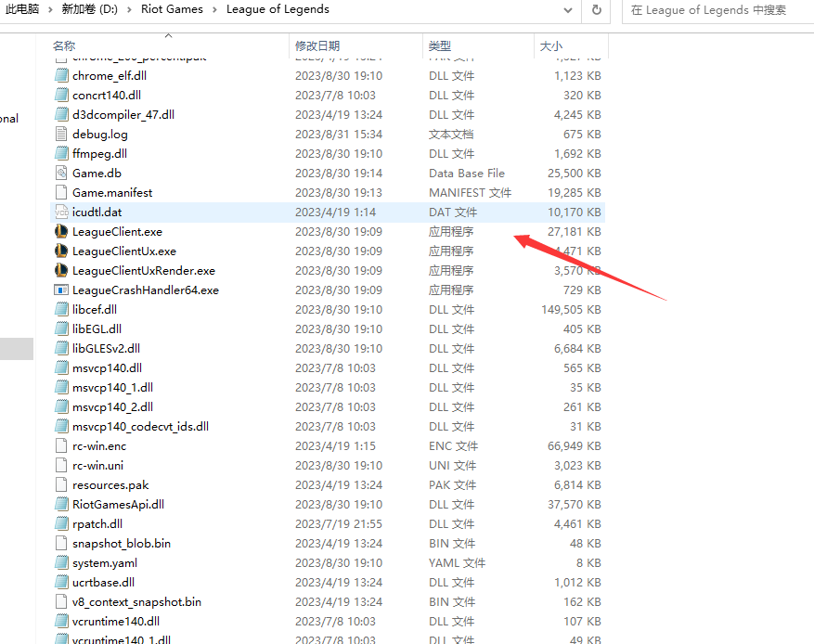Image resolution: width=814 pixels, height=644 pixels.
Task: Select the libcef.dll file name
Action: tap(95, 310)
